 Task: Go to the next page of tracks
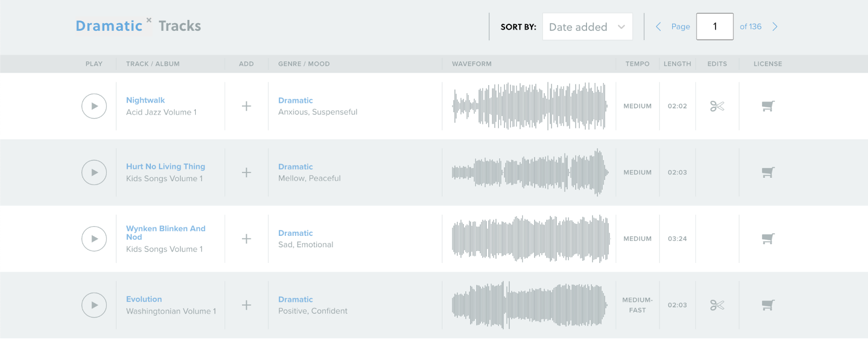click(775, 27)
